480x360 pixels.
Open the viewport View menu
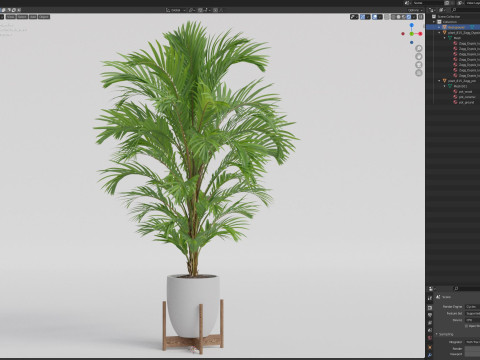[11, 17]
